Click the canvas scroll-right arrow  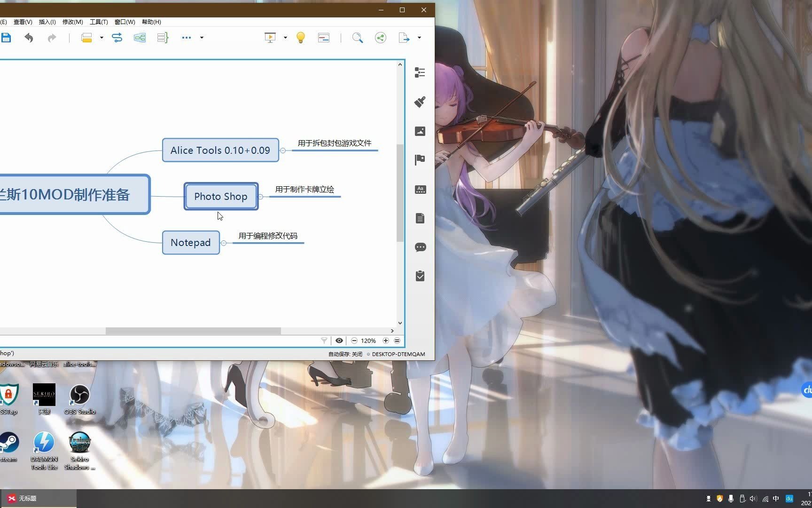pos(392,331)
